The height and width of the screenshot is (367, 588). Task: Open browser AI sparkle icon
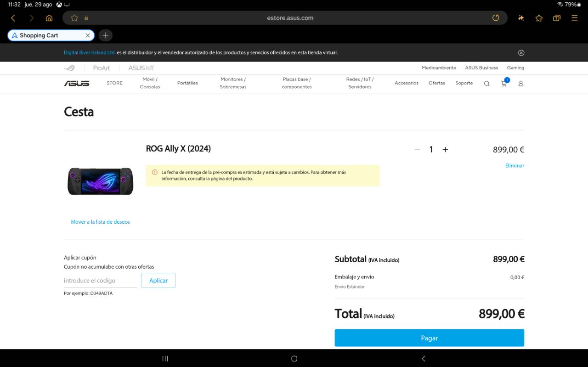pyautogui.click(x=521, y=18)
